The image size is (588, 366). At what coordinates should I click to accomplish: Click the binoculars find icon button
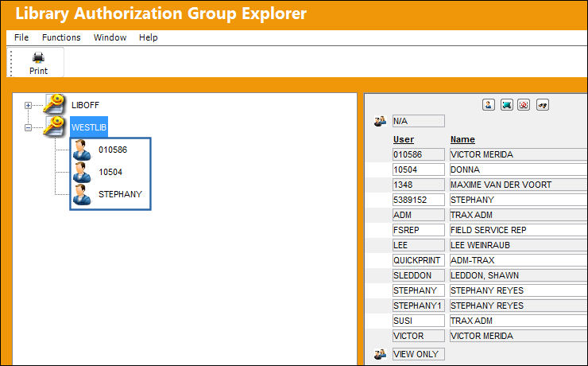543,105
